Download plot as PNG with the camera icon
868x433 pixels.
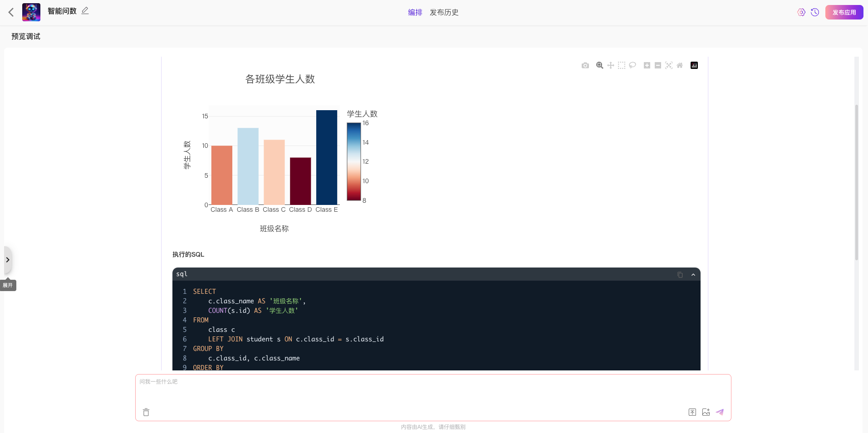585,65
